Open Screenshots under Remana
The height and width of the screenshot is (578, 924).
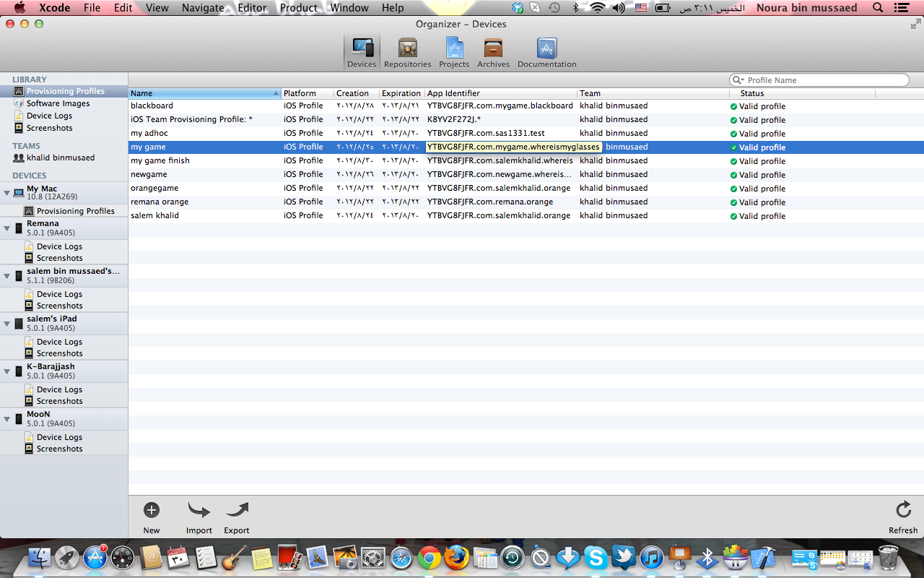pos(59,258)
